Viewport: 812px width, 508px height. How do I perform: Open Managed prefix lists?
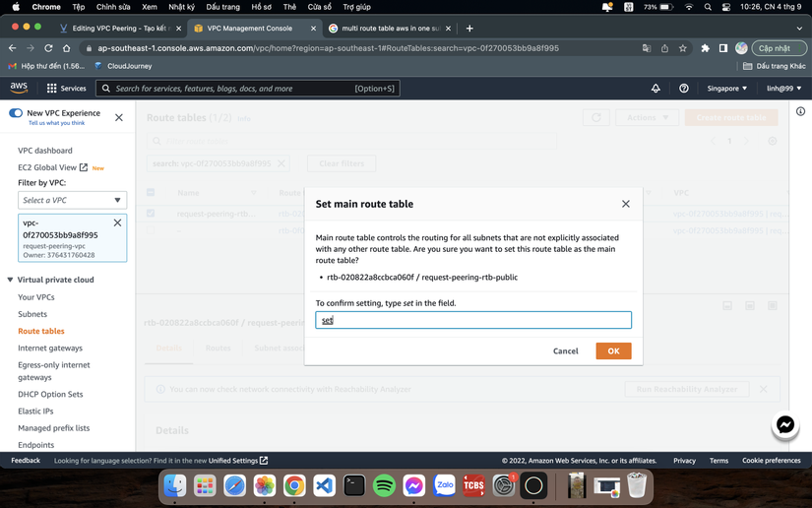pos(54,428)
